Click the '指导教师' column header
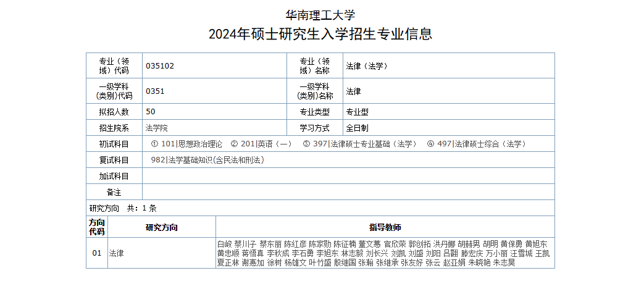644x289 pixels. [x=385, y=227]
